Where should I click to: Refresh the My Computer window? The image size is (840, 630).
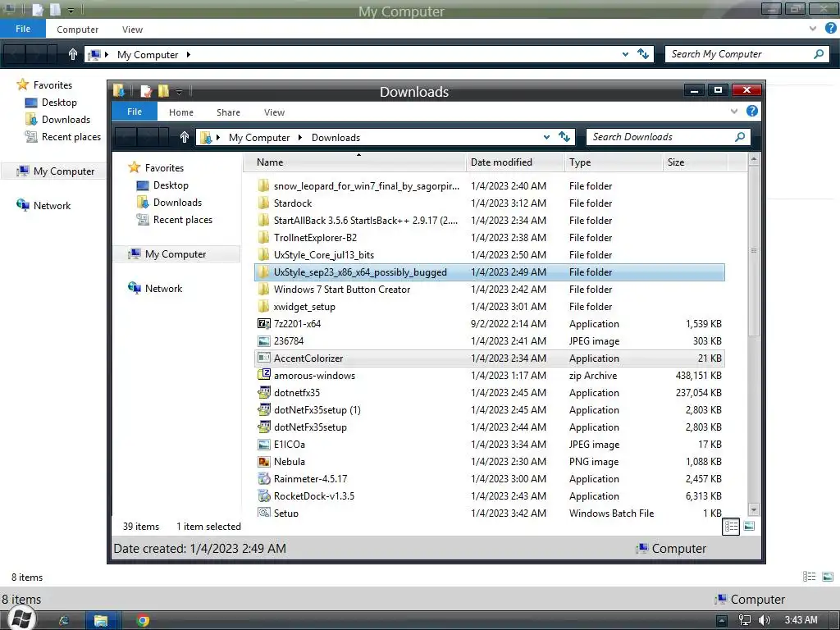click(643, 53)
